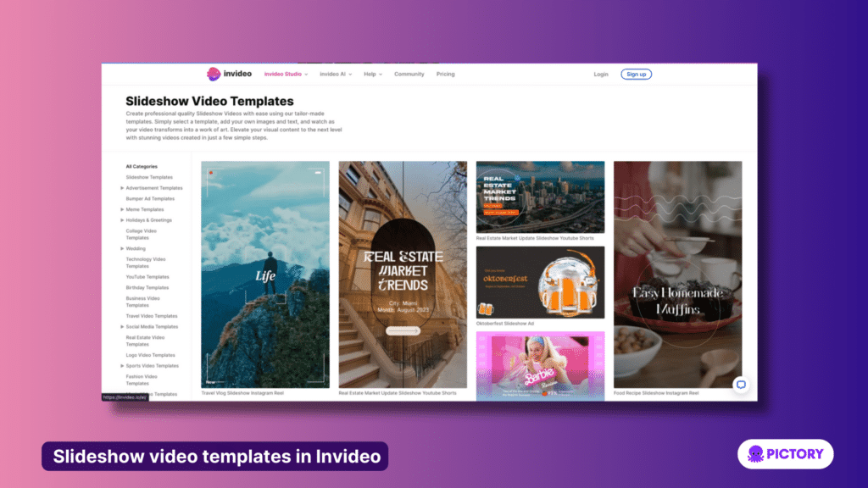
Task: Click the Login link
Action: tap(601, 74)
